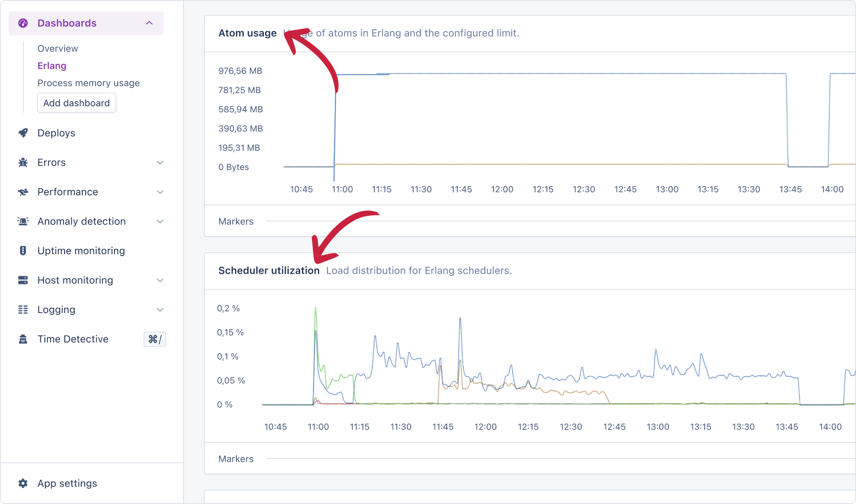Viewport: 856px width, 504px height.
Task: Click Scheduler utilization description text
Action: (x=419, y=270)
